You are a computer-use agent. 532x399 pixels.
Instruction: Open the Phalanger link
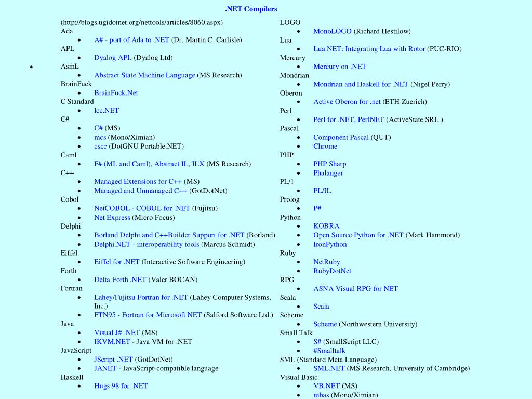[328, 173]
